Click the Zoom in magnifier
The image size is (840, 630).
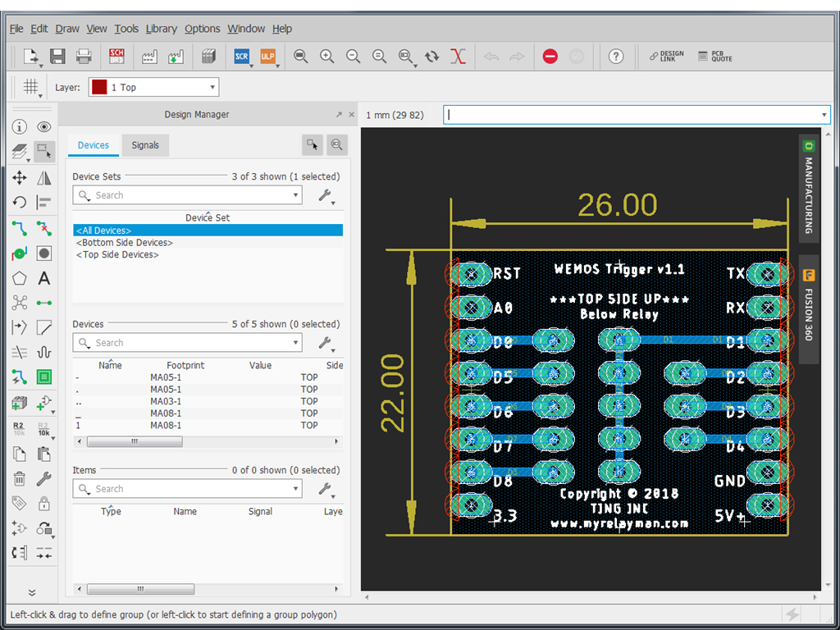326,57
